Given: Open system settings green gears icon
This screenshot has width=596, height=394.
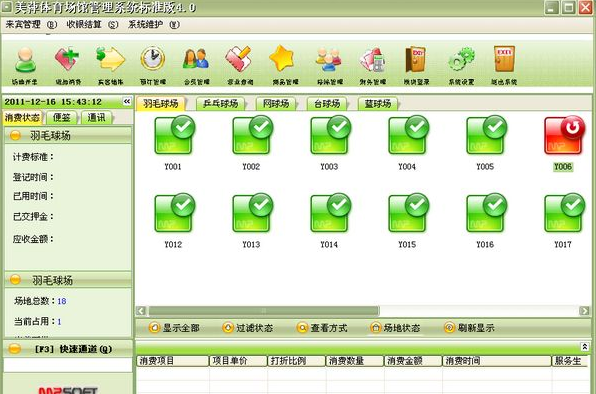Looking at the screenshot, I should coord(461,59).
